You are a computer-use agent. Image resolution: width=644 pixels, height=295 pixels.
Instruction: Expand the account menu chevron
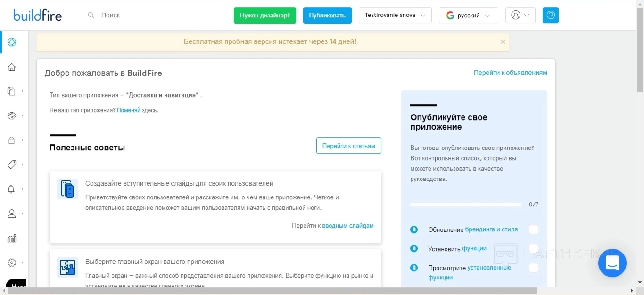(527, 15)
